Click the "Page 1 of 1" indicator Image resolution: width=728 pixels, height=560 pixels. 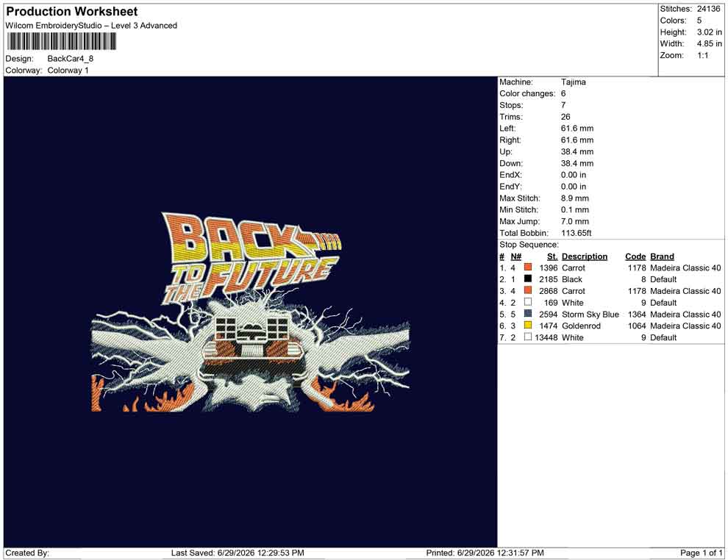(701, 553)
